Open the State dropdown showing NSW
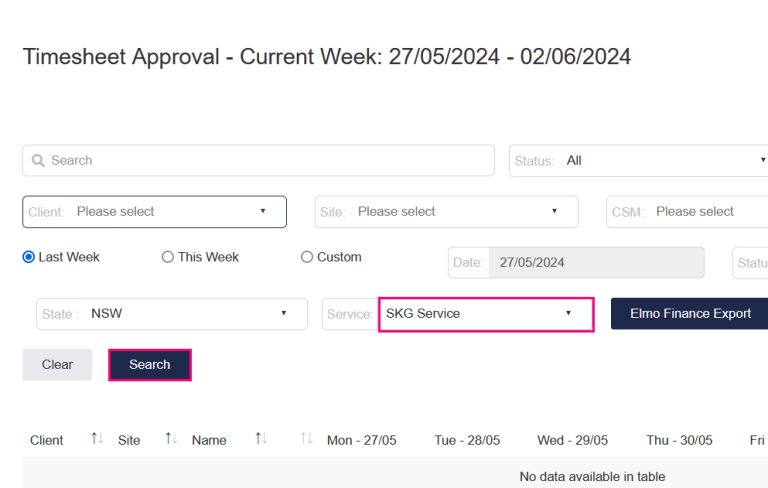The image size is (768, 488). point(172,314)
